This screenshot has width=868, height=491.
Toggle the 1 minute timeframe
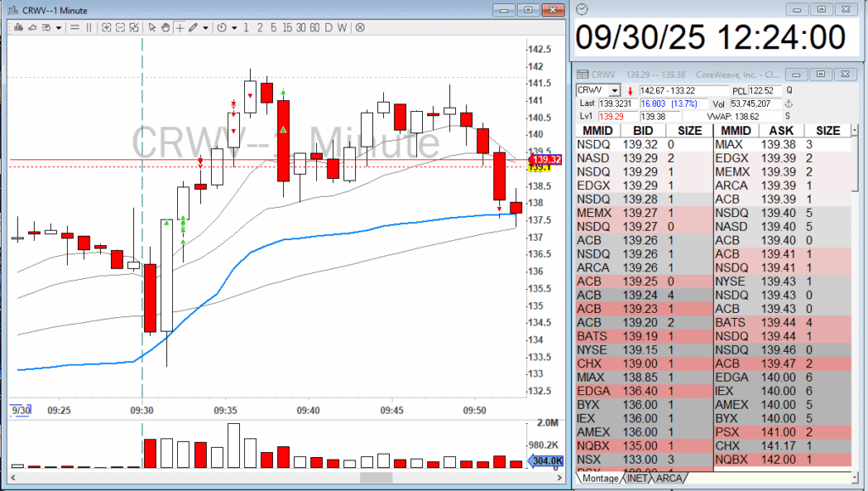(x=247, y=27)
